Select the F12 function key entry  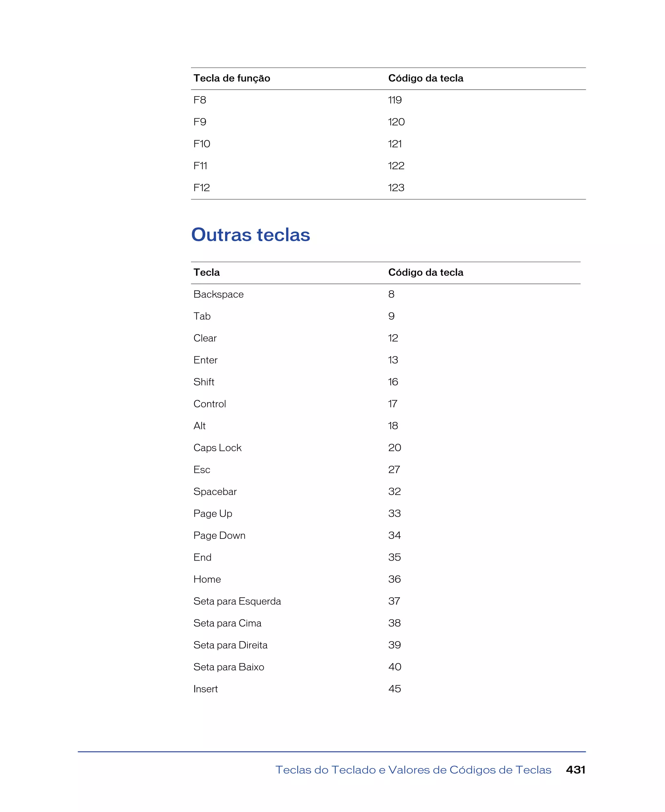coord(202,188)
